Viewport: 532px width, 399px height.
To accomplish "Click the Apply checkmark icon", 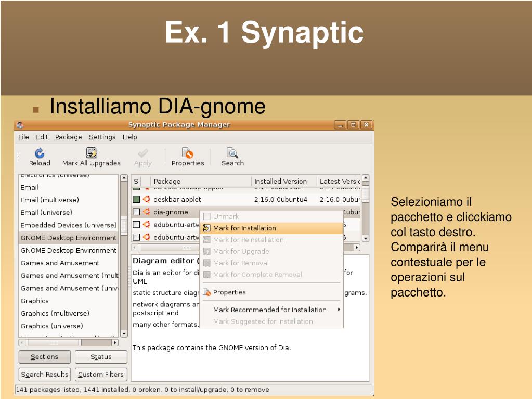I will click(143, 153).
